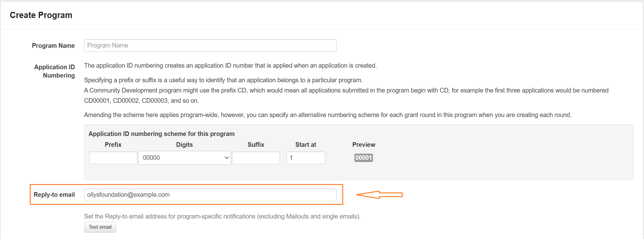Focus the Prefix input box
644x239 pixels.
[x=113, y=158]
